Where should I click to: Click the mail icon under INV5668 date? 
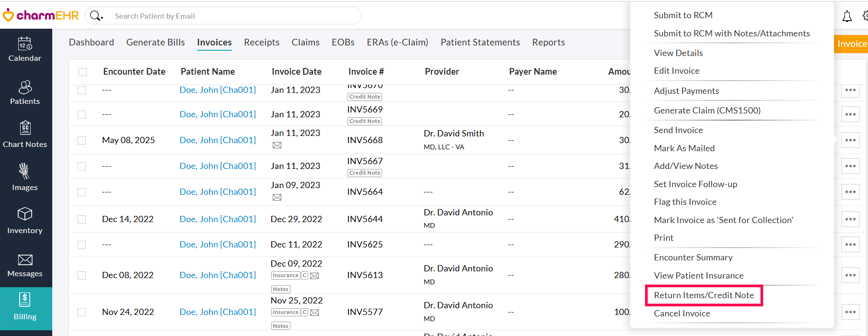277,146
